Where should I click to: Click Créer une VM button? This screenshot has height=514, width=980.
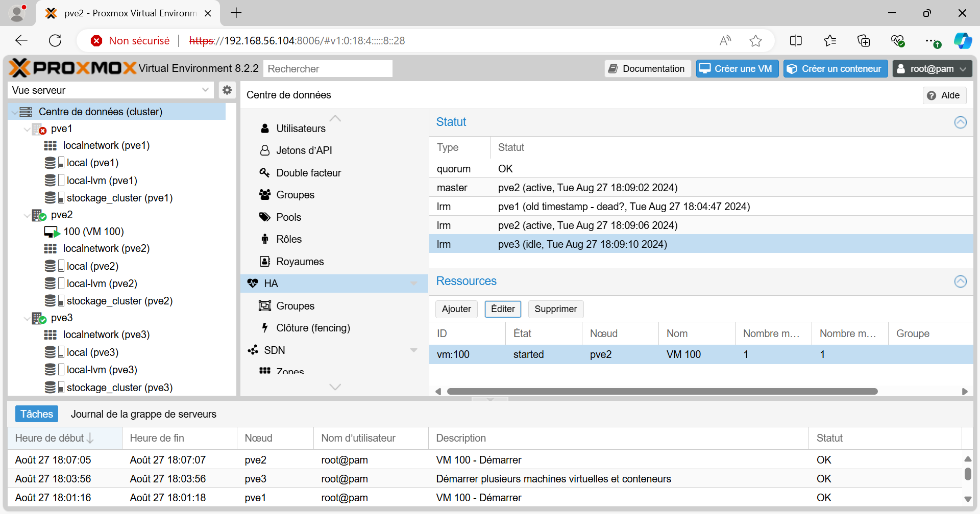click(737, 69)
